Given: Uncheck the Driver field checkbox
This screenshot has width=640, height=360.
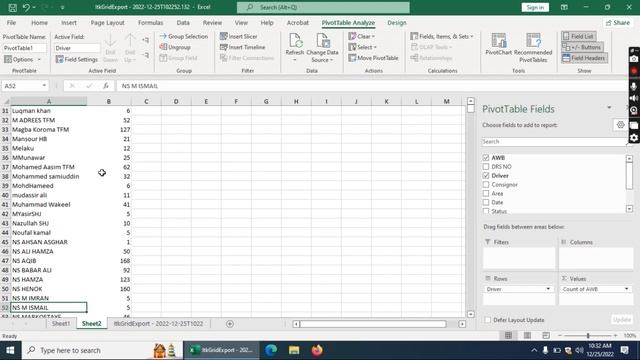Looking at the screenshot, I should [x=486, y=176].
